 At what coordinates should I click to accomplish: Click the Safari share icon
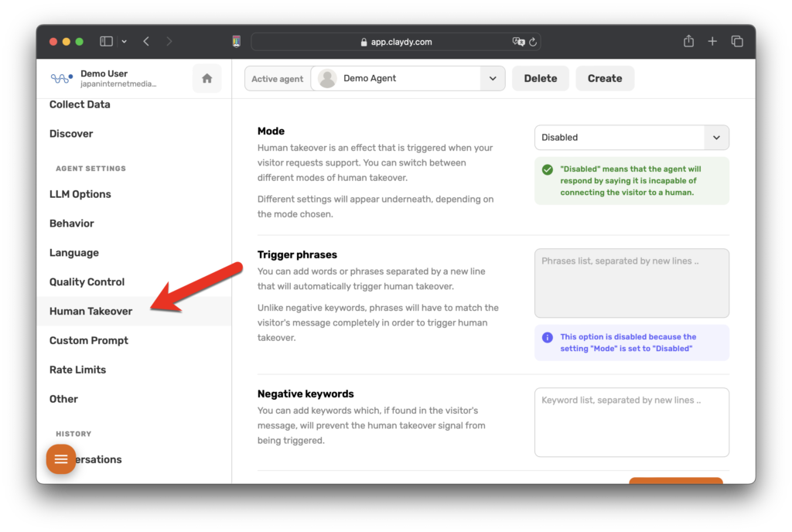(688, 41)
